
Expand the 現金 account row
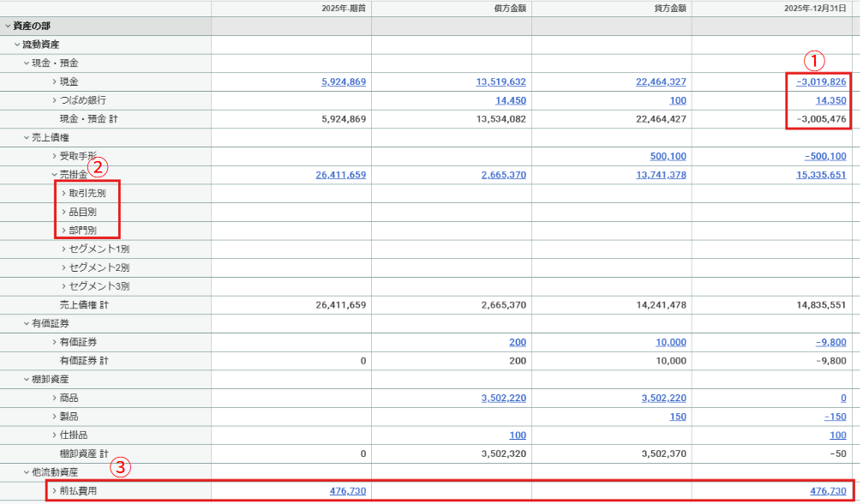55,82
